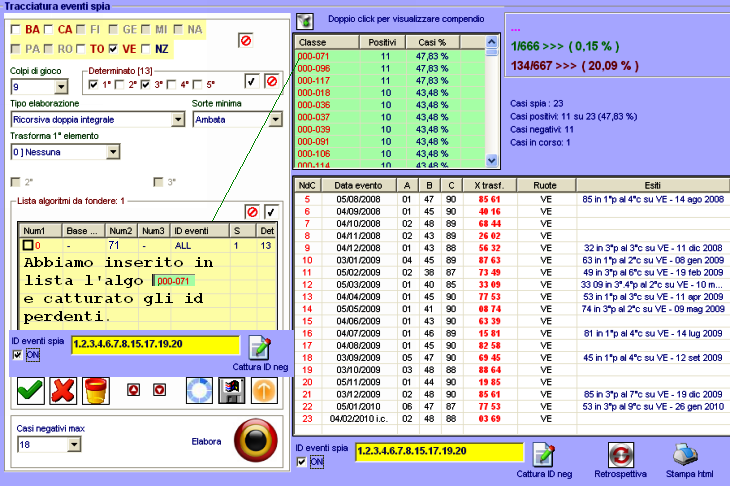
Task: Select event row 04/02/2010 i.c.
Action: click(x=512, y=418)
